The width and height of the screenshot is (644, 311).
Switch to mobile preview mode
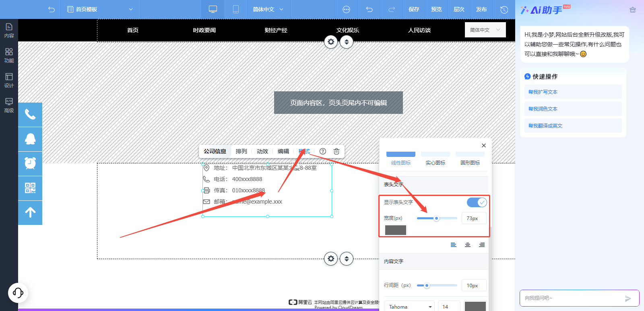pyautogui.click(x=236, y=9)
